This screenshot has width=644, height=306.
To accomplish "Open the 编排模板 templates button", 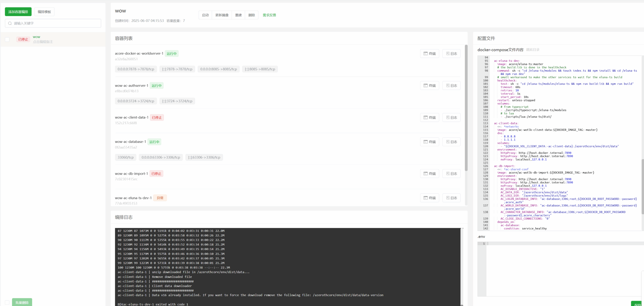I will pos(44,12).
